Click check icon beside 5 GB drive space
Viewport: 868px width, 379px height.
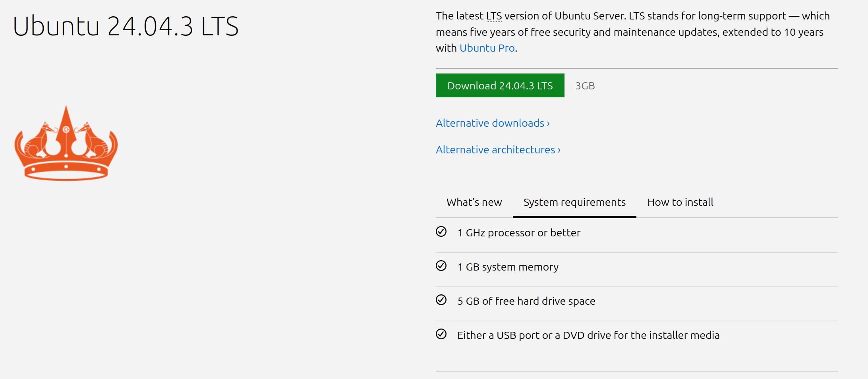(x=441, y=300)
